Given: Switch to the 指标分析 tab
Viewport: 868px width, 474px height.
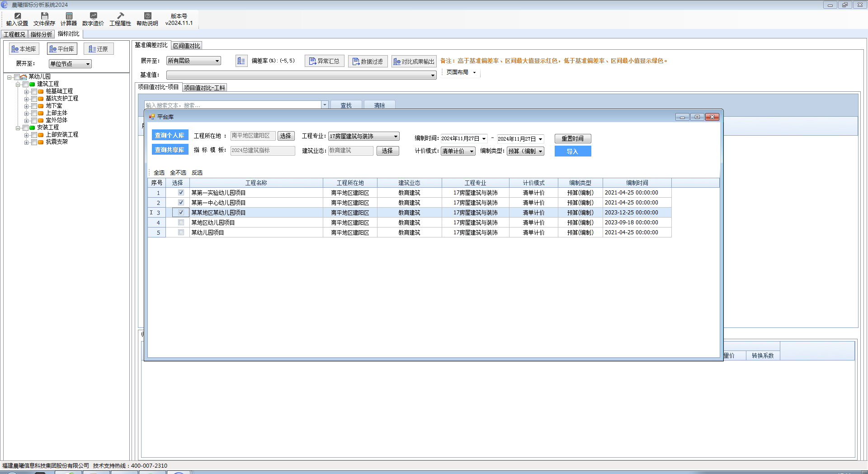Looking at the screenshot, I should tap(41, 34).
